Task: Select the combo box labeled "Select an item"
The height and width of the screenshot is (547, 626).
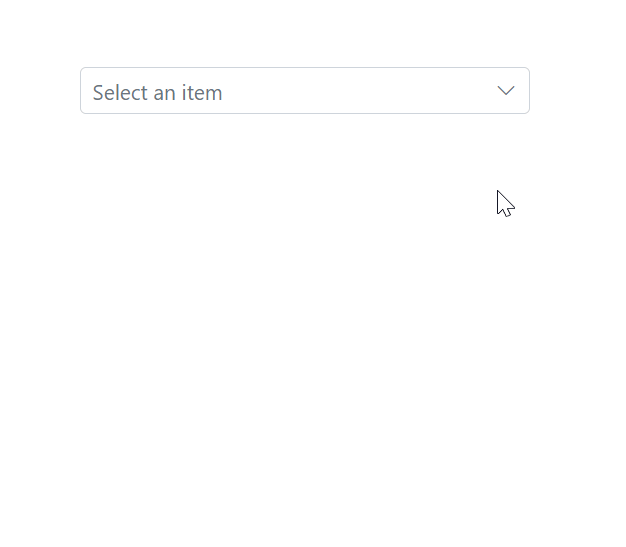Action: coord(304,91)
